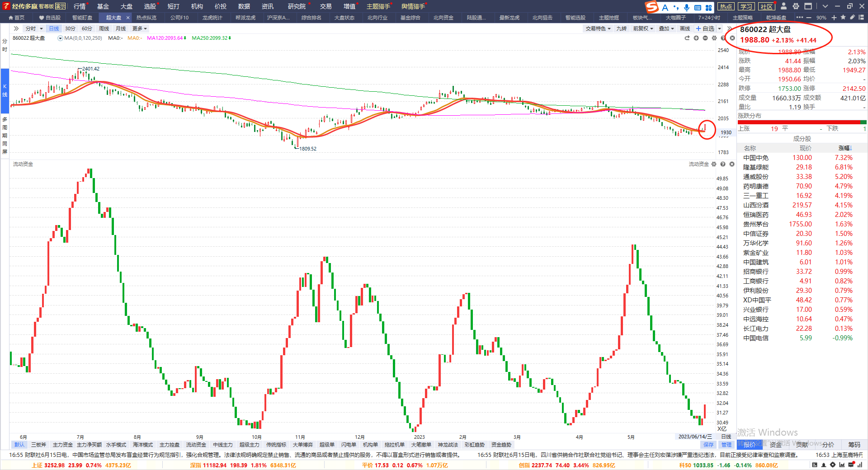Switch to 月线 monthly period
This screenshot has width=868, height=470.
[121, 28]
